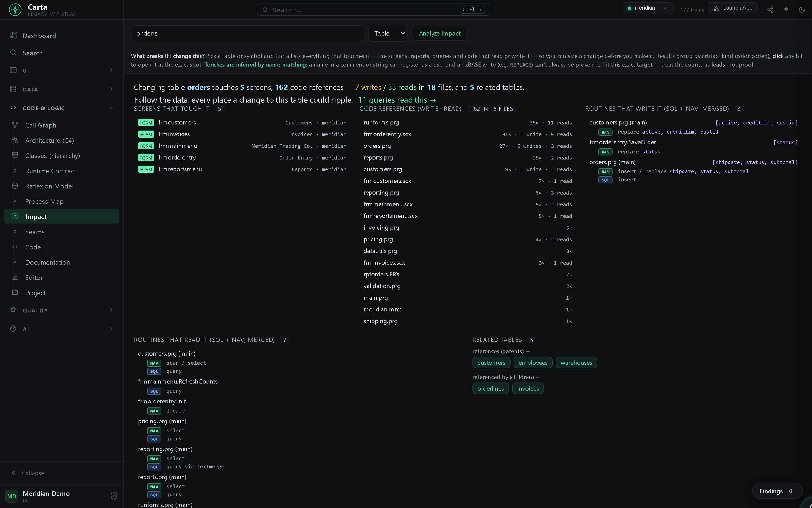Focus the top Search box
Screen dimensions: 812x508
(x=373, y=10)
